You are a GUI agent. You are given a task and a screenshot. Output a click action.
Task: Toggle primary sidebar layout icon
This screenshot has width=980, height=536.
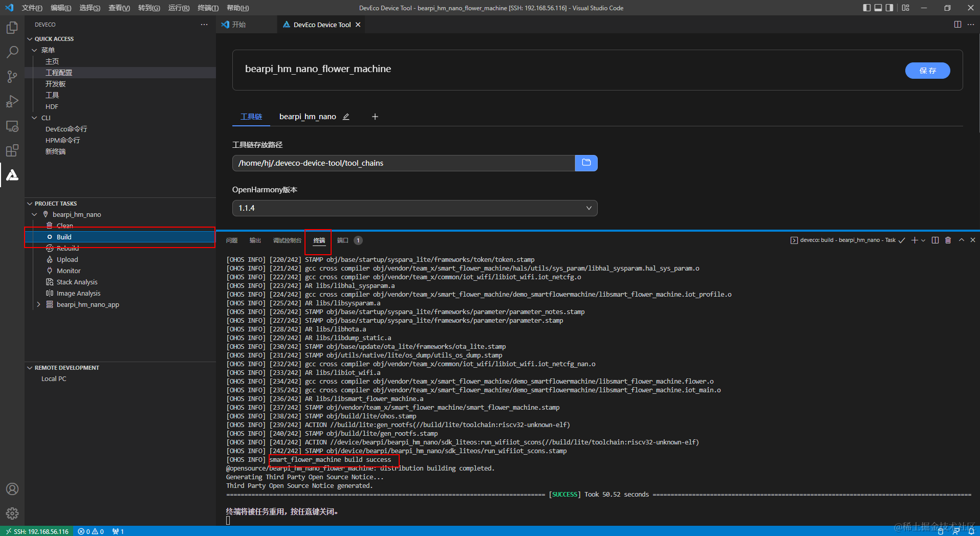click(866, 8)
